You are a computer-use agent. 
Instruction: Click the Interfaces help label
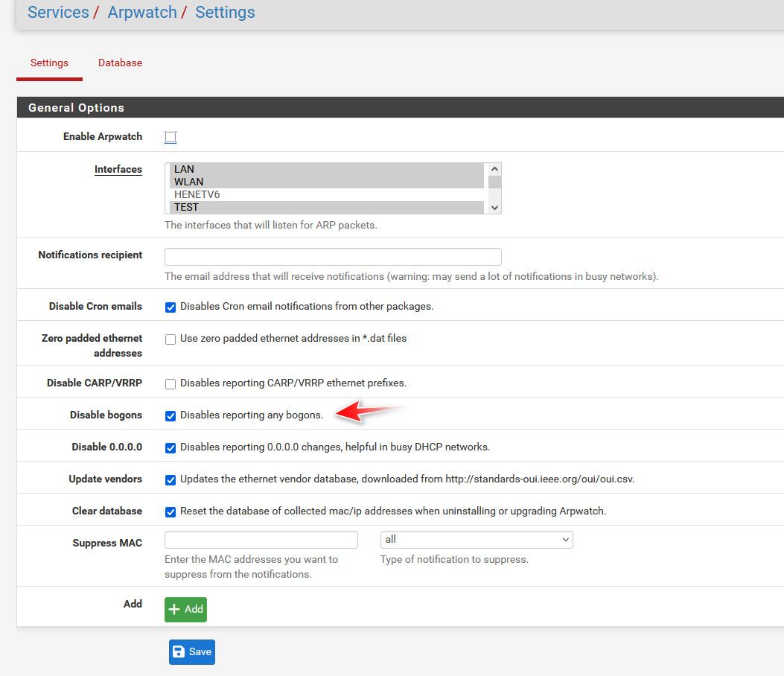[x=118, y=170]
